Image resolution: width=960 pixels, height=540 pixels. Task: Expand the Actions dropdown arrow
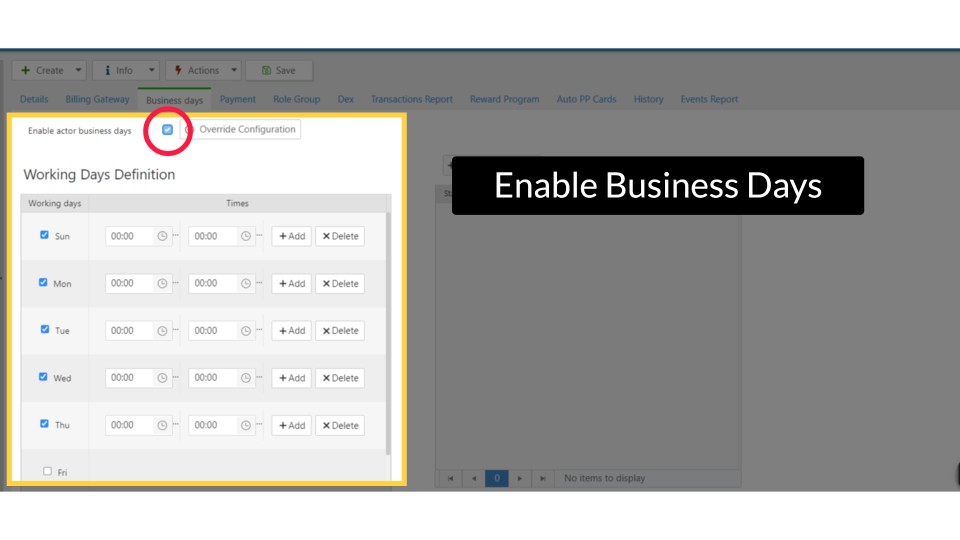(233, 71)
